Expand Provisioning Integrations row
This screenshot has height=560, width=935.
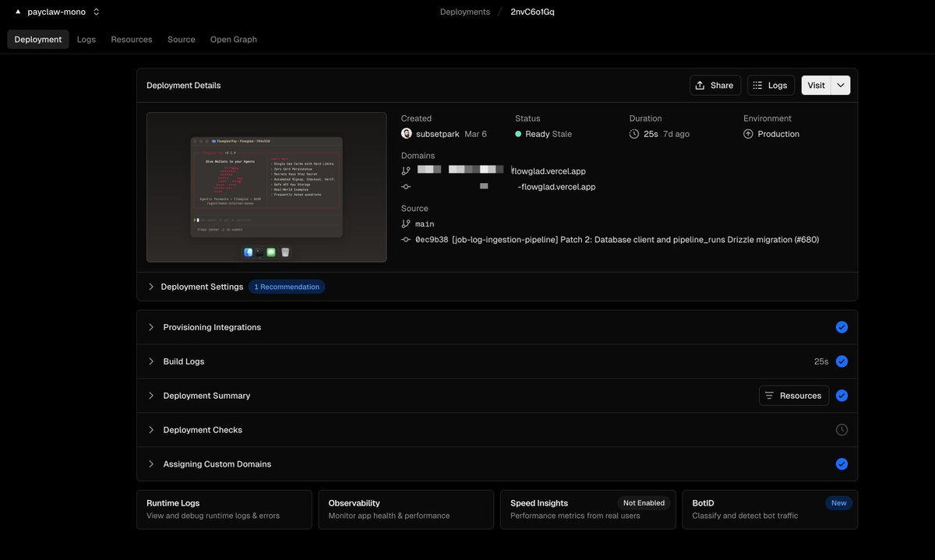pyautogui.click(x=497, y=327)
